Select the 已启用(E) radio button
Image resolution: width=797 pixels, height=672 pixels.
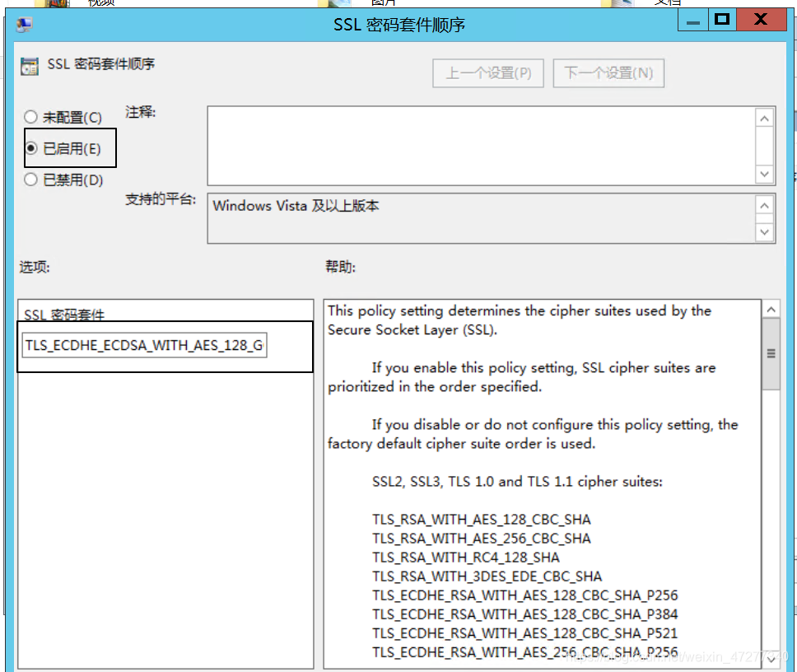click(30, 148)
